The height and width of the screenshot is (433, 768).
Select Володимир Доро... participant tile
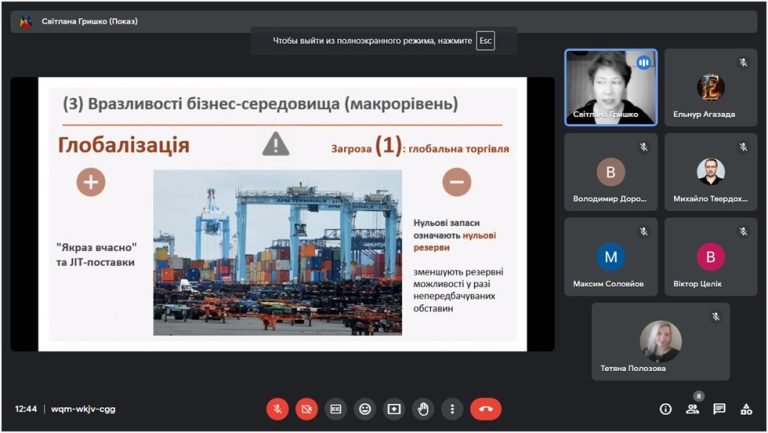coord(611,172)
